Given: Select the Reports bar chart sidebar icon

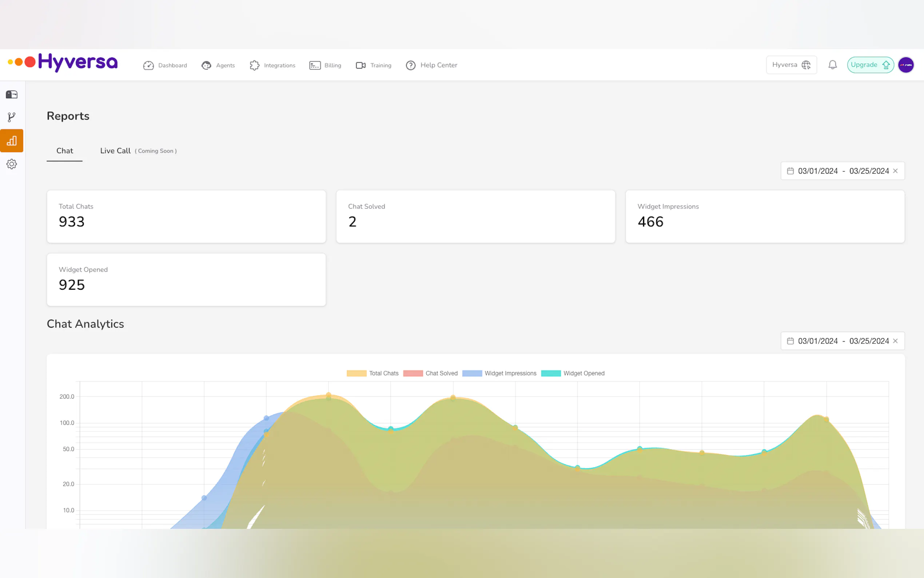Looking at the screenshot, I should coord(12,140).
